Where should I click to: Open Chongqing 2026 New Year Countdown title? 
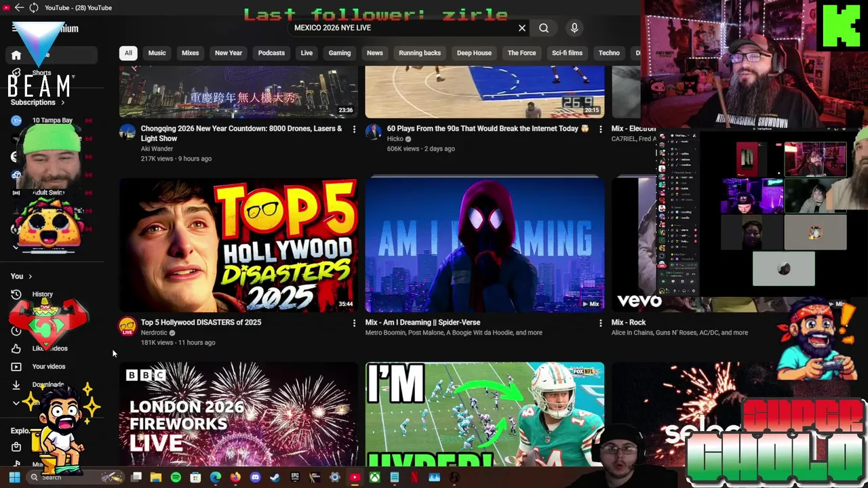(241, 134)
